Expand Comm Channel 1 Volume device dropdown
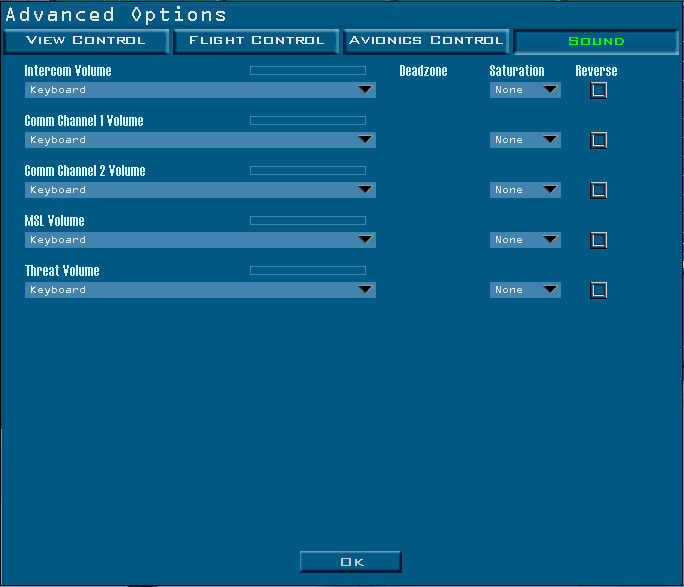The image size is (684, 587). tap(200, 140)
